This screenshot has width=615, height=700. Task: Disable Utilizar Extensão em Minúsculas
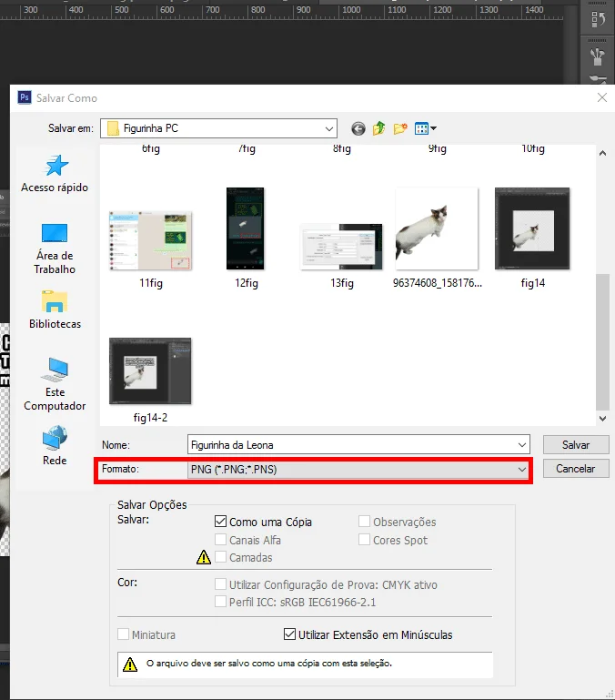click(290, 634)
